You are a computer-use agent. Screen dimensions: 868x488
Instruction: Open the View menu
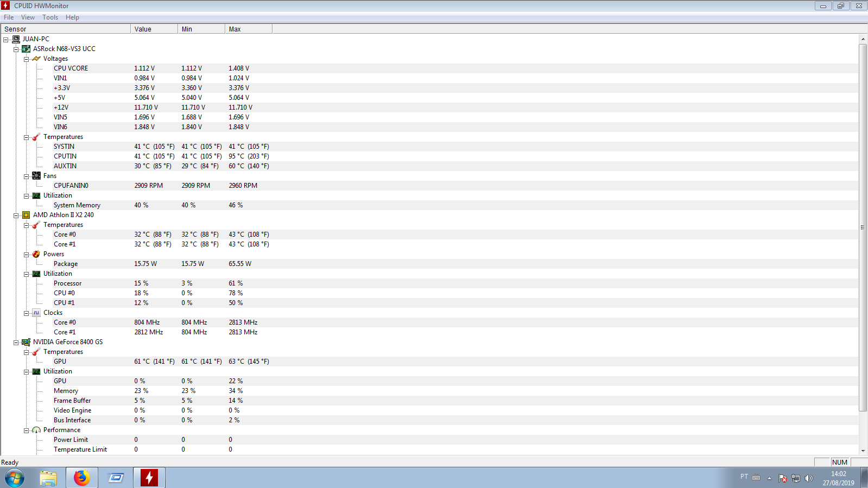click(x=28, y=17)
